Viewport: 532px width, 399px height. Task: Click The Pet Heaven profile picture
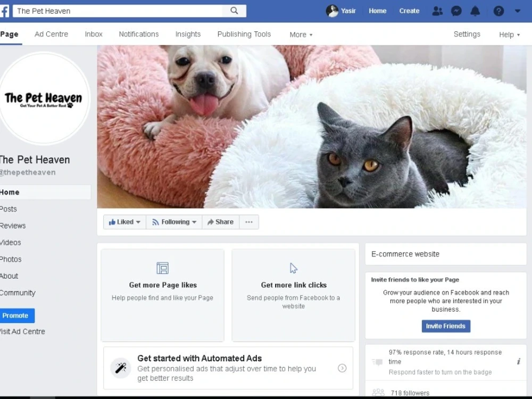[x=44, y=98]
